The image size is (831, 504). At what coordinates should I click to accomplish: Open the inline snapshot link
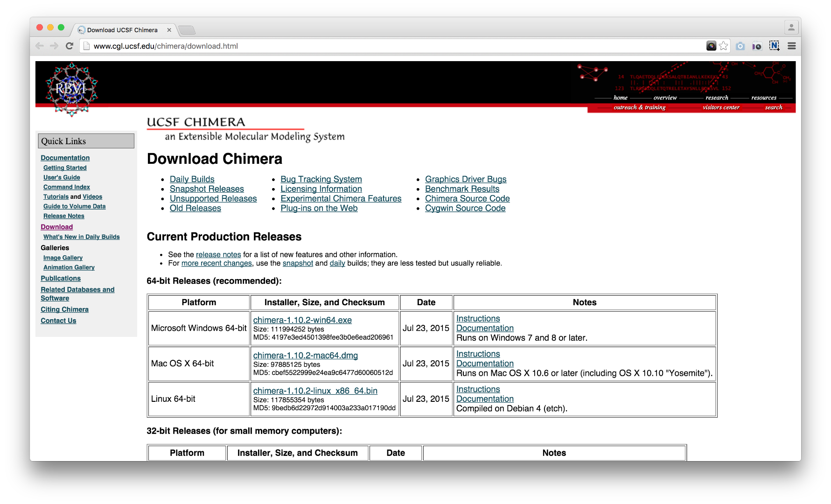pos(298,263)
